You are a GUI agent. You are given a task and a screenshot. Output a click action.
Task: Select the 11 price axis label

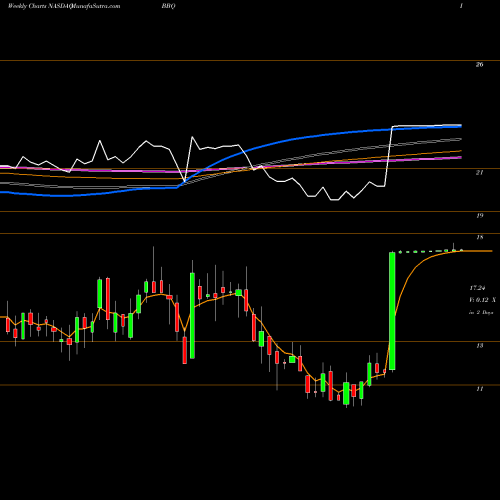point(479,389)
